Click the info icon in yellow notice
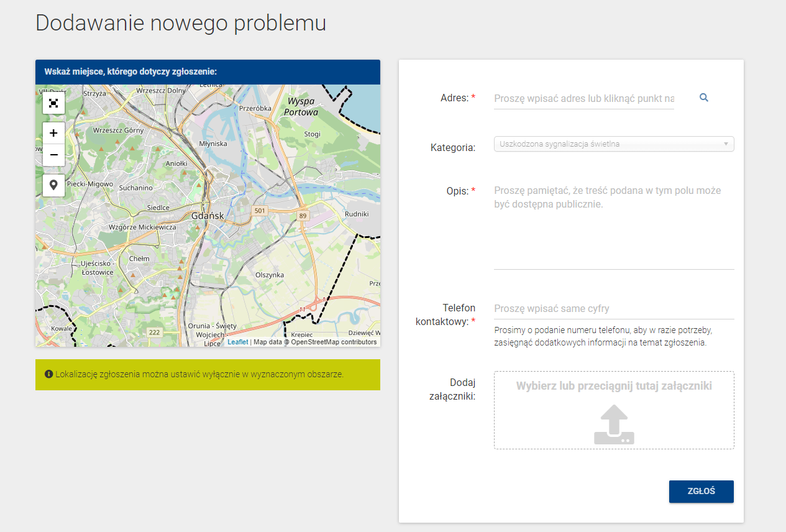 point(48,375)
